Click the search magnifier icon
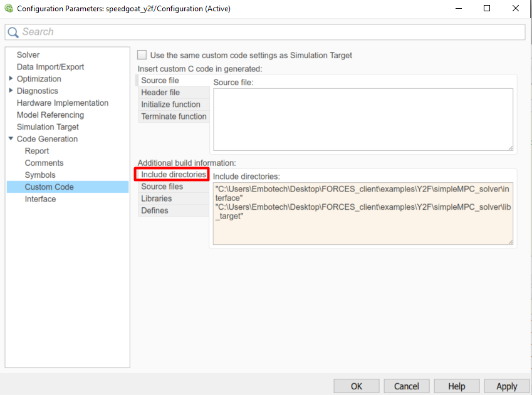The height and width of the screenshot is (395, 532). [13, 32]
